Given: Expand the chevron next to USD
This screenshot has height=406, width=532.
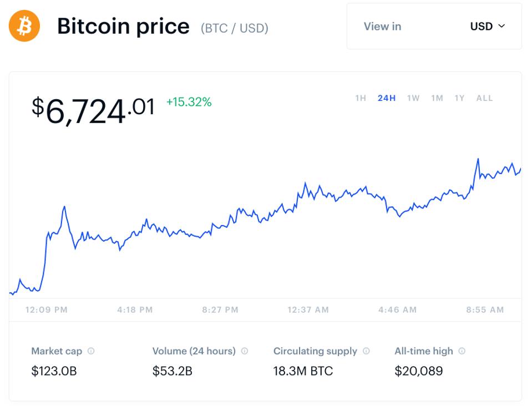Looking at the screenshot, I should tap(503, 26).
